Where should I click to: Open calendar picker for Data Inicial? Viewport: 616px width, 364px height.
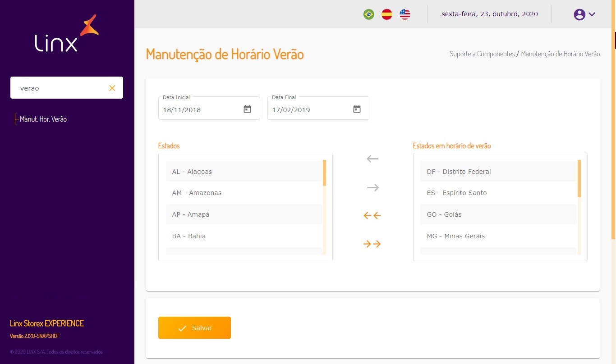pyautogui.click(x=247, y=109)
